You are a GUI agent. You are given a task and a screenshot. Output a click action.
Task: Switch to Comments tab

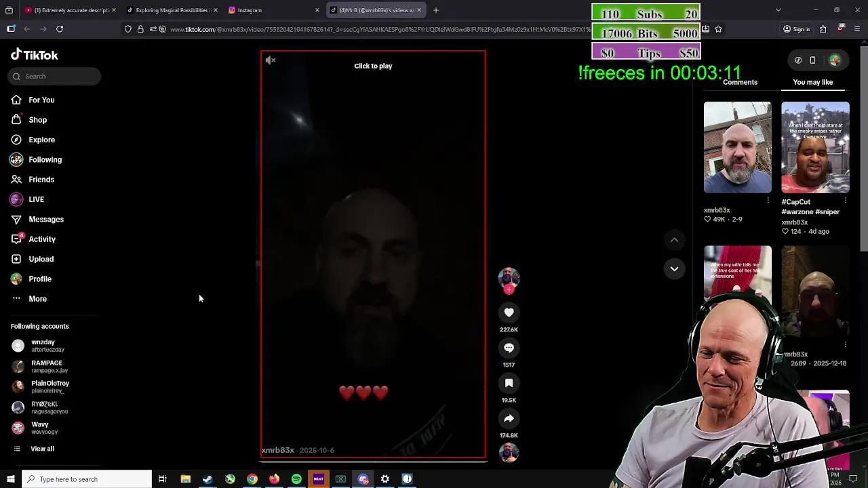[740, 82]
